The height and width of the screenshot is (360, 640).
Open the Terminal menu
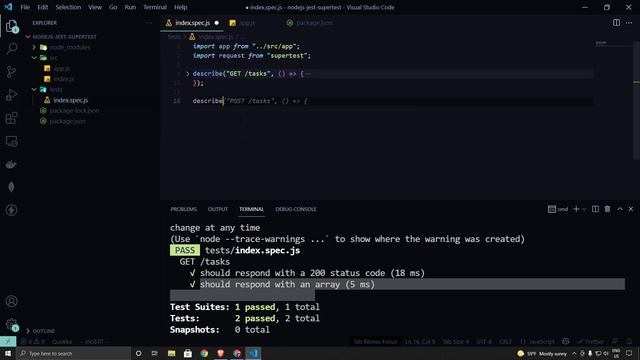point(155,7)
